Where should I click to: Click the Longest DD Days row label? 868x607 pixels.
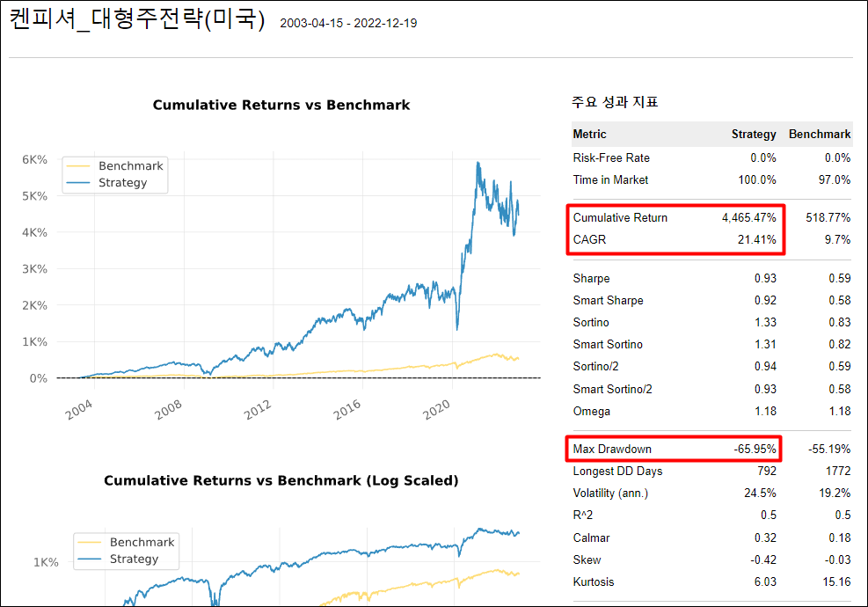617,471
